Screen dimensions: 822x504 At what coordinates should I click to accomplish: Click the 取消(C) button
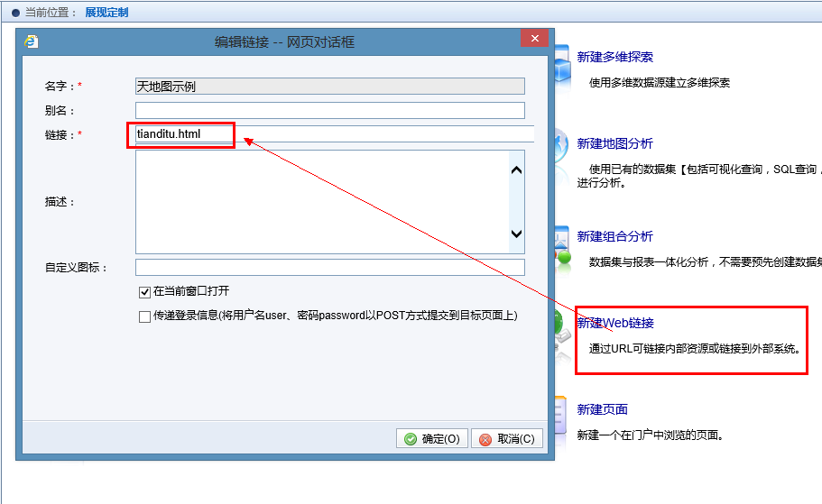tap(506, 438)
